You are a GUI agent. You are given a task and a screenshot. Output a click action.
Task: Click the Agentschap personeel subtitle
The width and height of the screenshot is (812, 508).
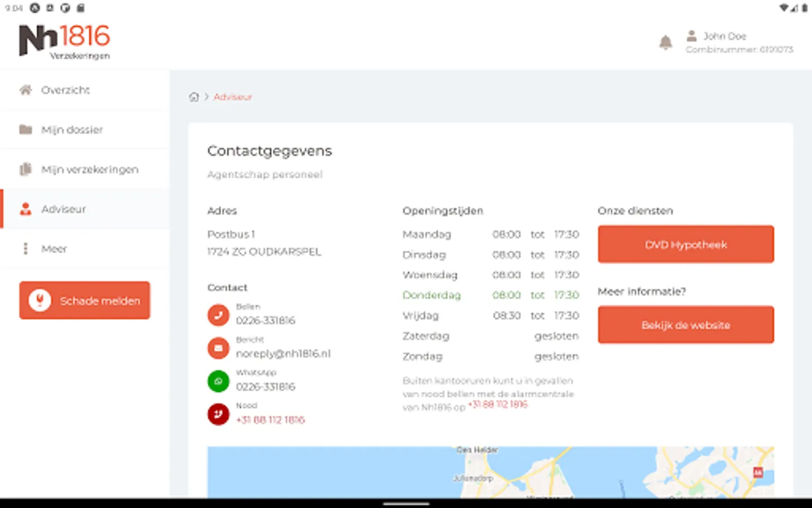point(265,174)
